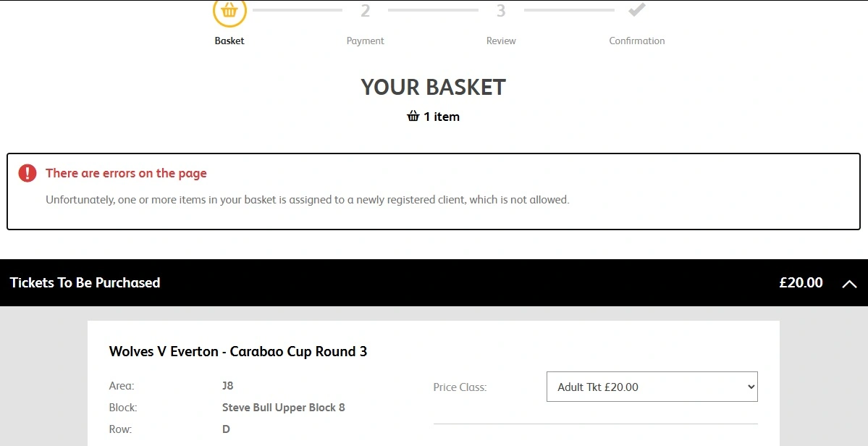Click the step 2 Payment number
The height and width of the screenshot is (446, 868).
point(365,11)
